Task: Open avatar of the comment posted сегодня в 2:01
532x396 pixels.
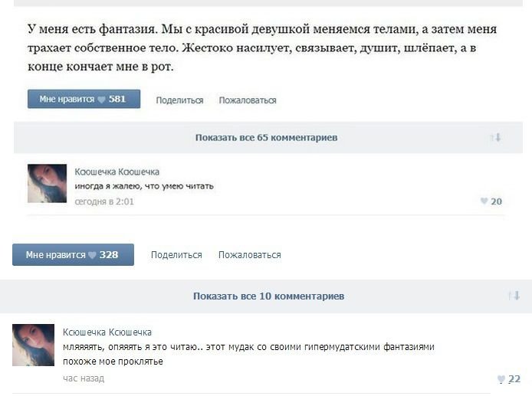Action: (x=47, y=183)
